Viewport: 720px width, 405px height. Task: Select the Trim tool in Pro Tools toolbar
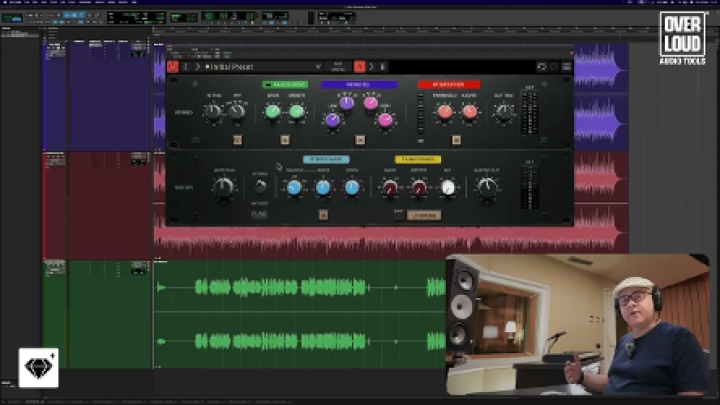click(x=67, y=15)
